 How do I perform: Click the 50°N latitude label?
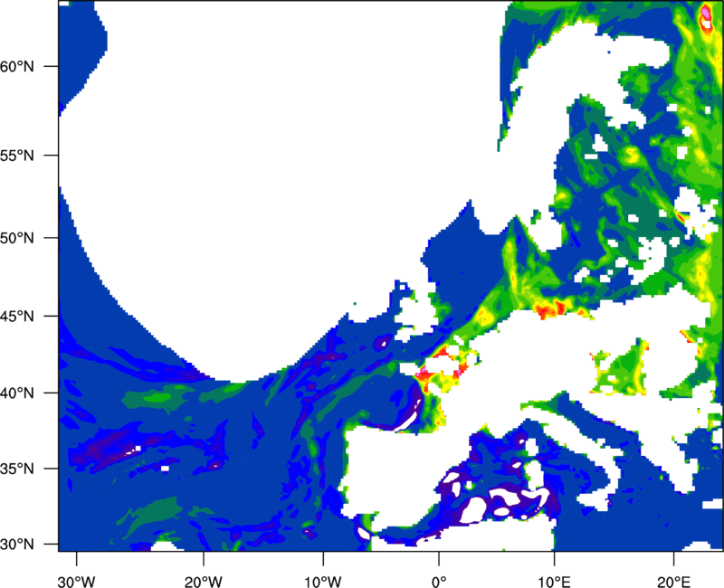click(x=17, y=238)
